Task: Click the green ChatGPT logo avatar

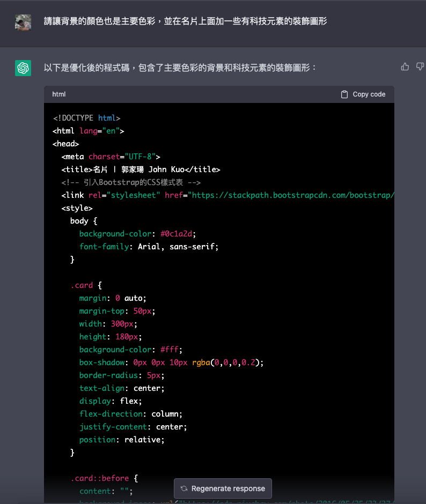Action: click(x=23, y=68)
